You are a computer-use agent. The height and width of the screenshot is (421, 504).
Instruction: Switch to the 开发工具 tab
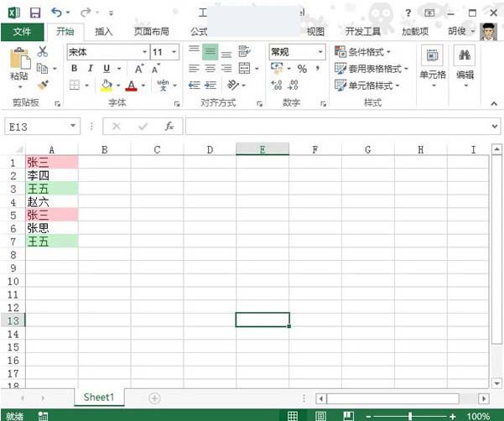pos(363,32)
